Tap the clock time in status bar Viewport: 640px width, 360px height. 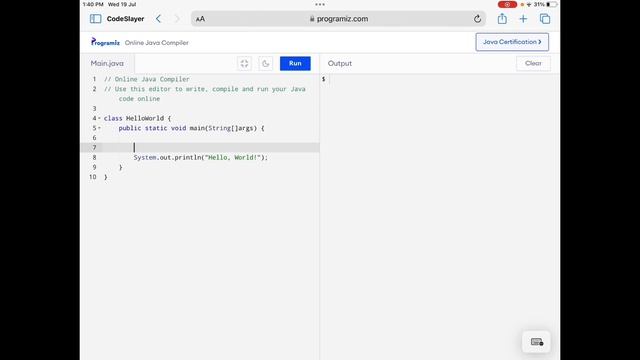click(93, 4)
